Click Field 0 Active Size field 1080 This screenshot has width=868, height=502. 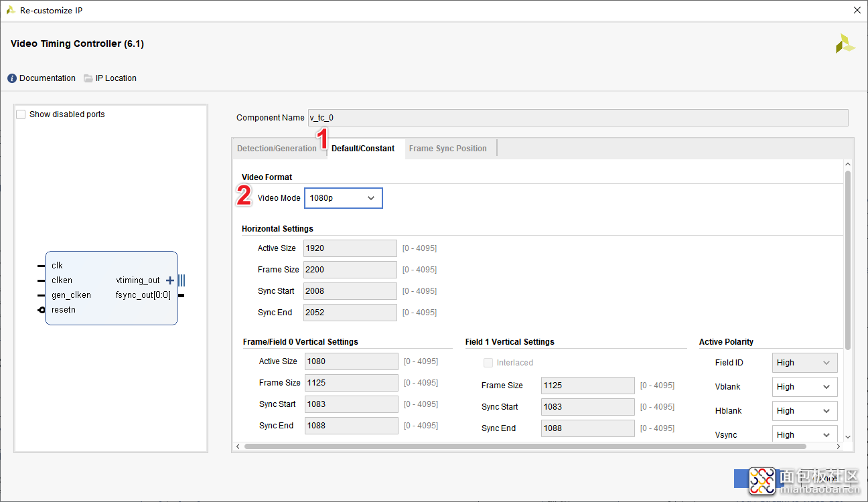click(x=352, y=361)
